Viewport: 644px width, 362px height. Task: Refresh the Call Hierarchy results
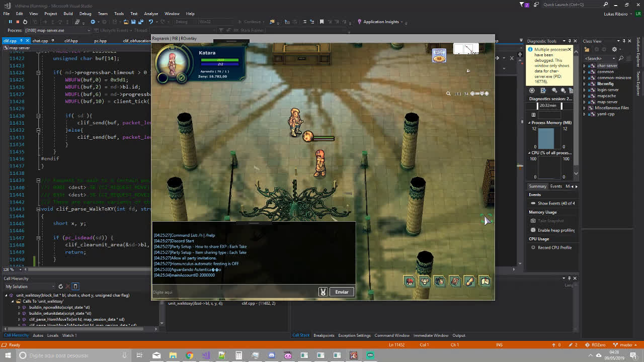point(60,287)
